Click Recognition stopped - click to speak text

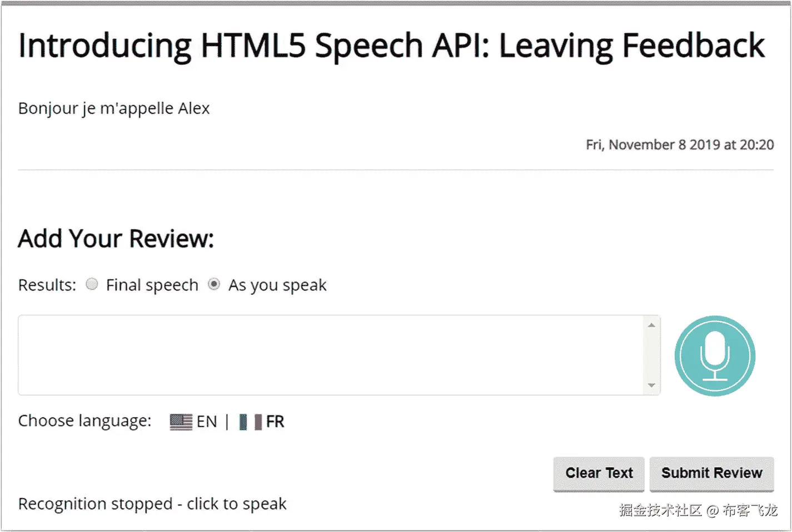pos(152,503)
